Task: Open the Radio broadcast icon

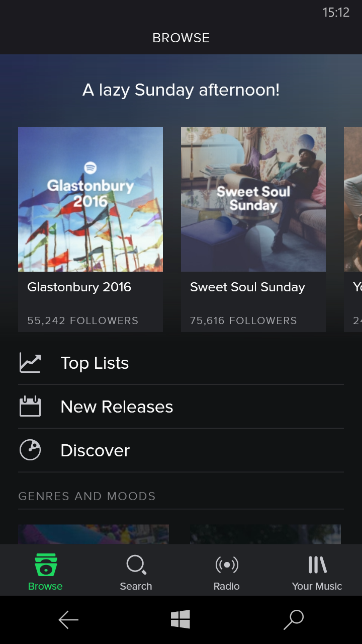Action: click(x=227, y=565)
